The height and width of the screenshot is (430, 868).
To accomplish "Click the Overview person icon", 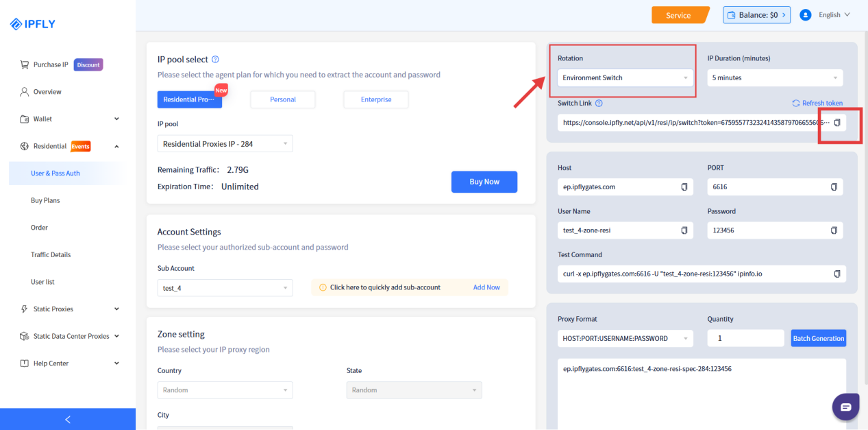I will tap(24, 92).
